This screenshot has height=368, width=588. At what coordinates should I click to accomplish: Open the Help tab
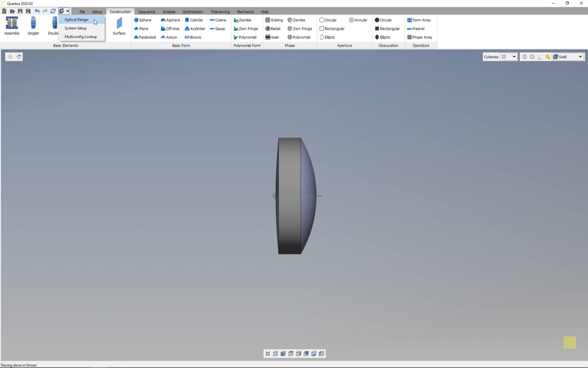coord(265,12)
